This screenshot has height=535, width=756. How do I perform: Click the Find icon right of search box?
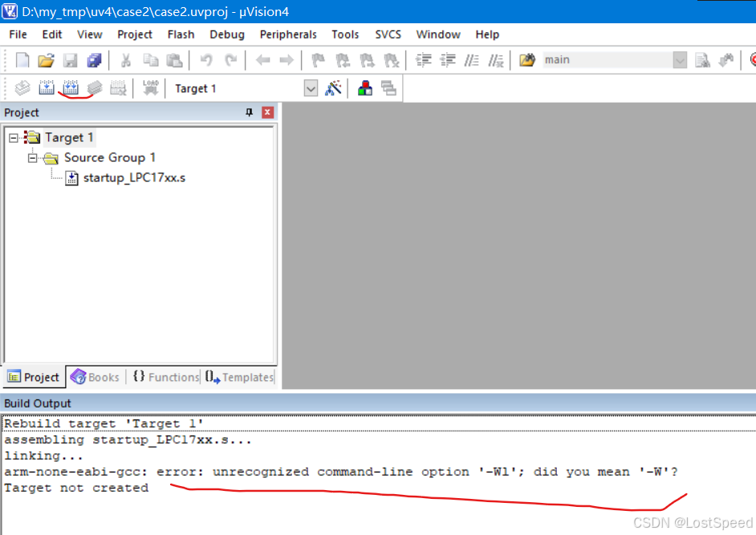coord(702,60)
